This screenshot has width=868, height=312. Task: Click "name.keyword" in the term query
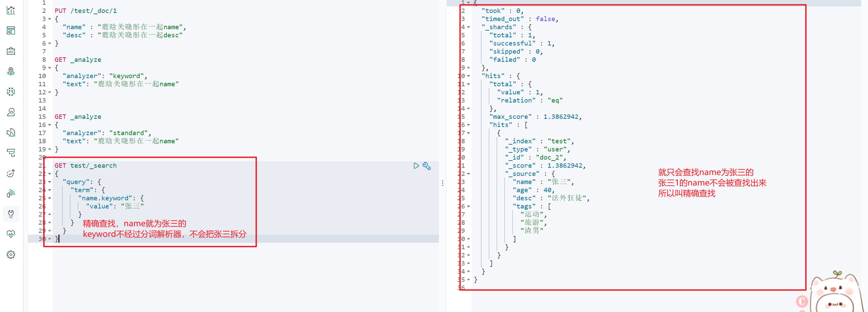pyautogui.click(x=105, y=198)
